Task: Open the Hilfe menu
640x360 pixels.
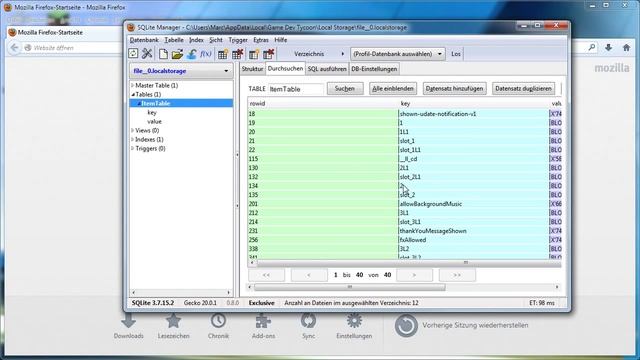Action: 281,40
